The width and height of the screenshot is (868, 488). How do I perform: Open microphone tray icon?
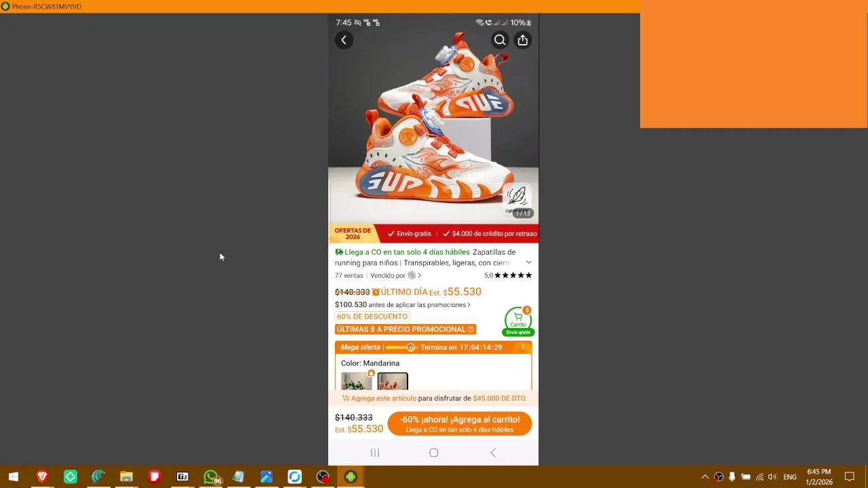click(732, 476)
